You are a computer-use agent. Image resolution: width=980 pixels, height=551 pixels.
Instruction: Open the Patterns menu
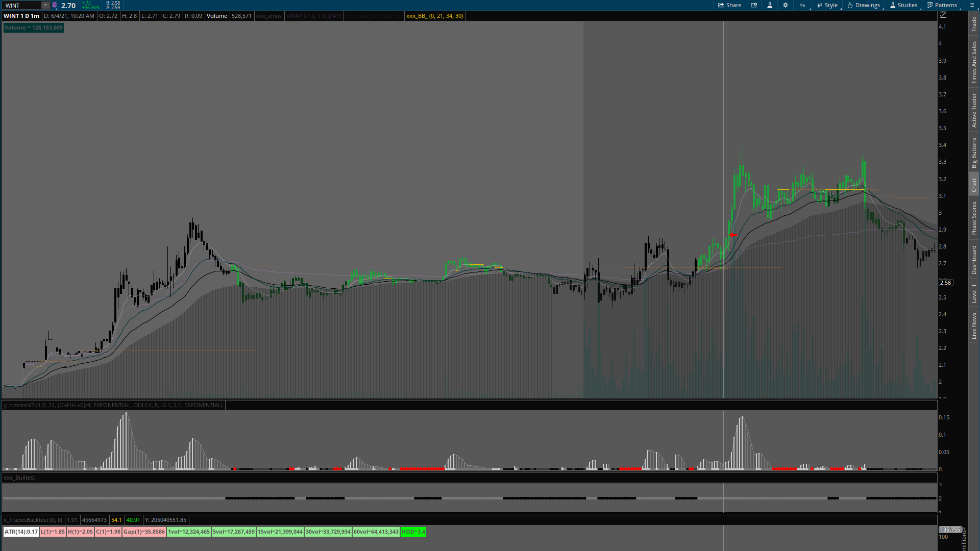[942, 5]
